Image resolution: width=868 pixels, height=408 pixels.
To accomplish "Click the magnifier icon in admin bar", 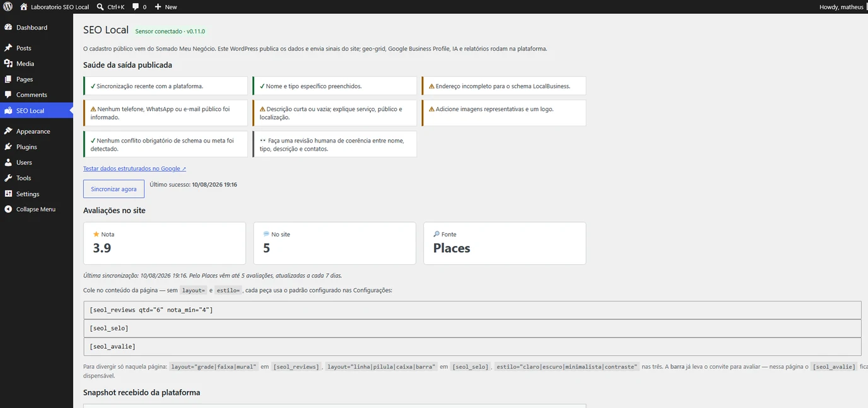I will point(101,7).
